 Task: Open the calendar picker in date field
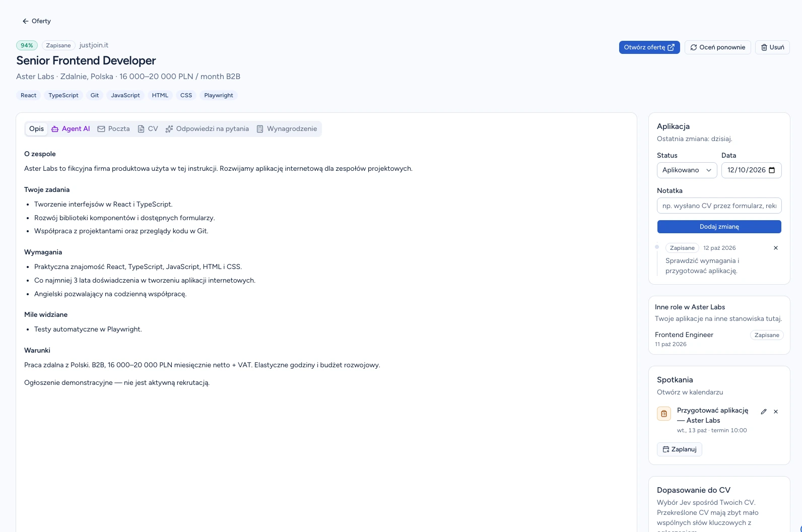coord(772,170)
